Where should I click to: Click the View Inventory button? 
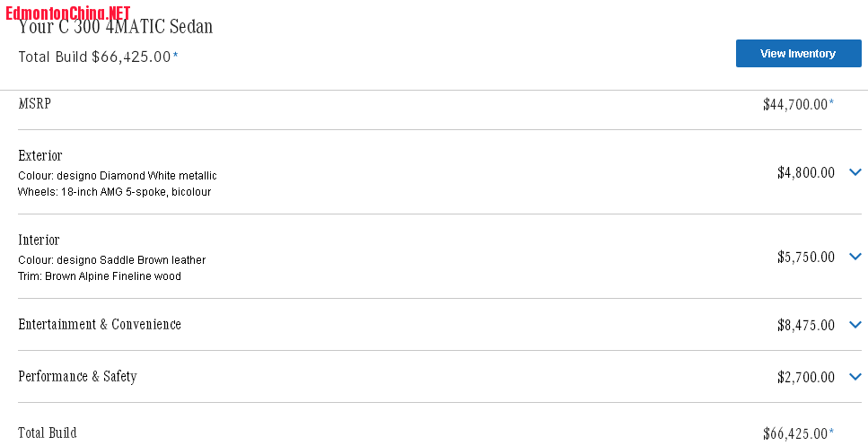point(798,54)
